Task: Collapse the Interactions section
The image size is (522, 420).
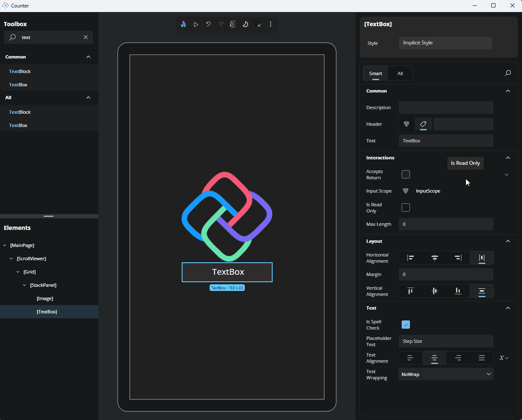Action: (x=507, y=158)
